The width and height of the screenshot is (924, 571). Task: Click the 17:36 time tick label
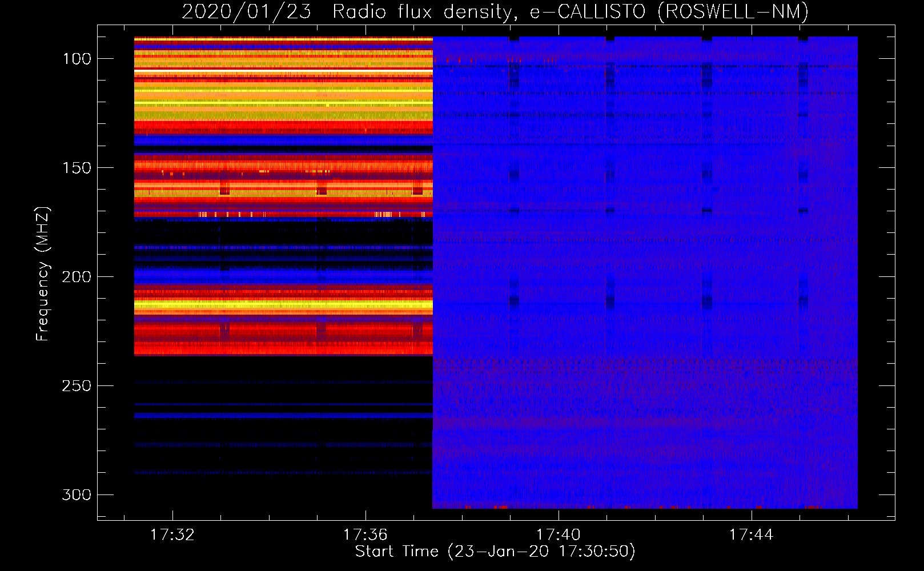point(365,534)
